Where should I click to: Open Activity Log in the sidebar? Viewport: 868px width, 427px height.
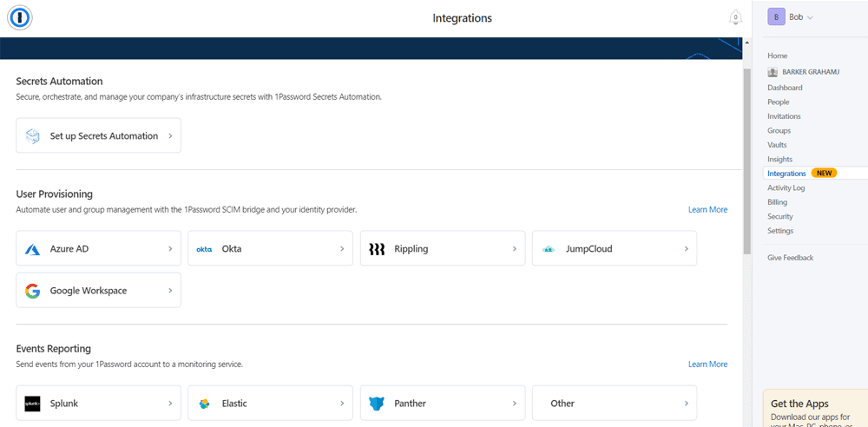786,187
